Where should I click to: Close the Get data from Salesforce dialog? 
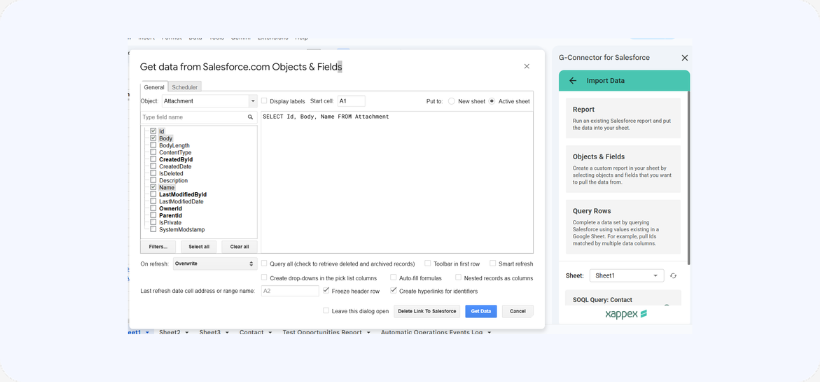point(527,66)
